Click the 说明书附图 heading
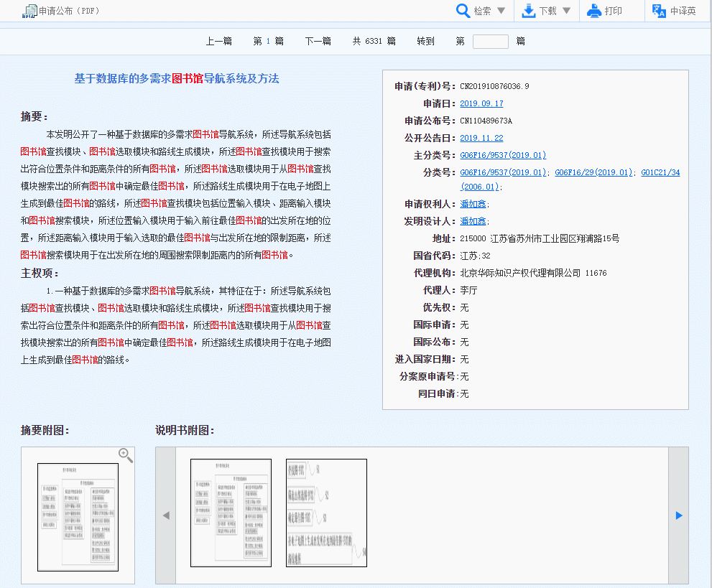This screenshot has width=712, height=588. click(185, 430)
